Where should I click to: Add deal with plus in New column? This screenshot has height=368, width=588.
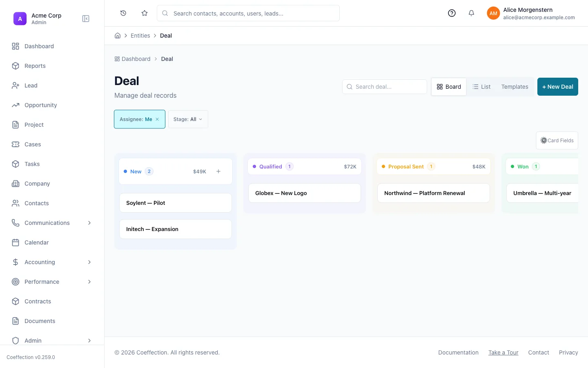[218, 171]
